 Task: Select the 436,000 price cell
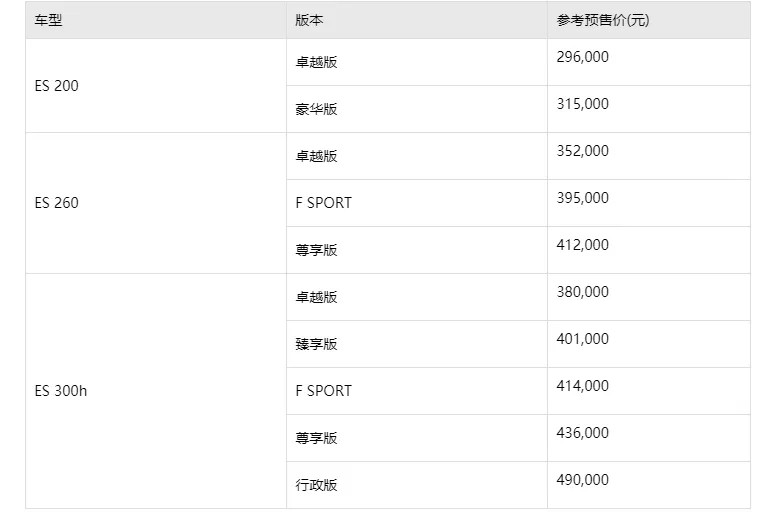pyautogui.click(x=583, y=433)
